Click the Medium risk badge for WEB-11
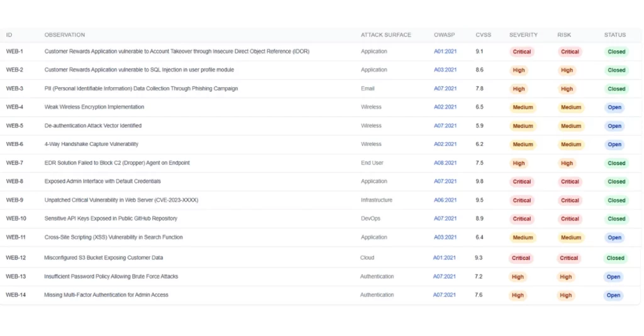This screenshot has width=644, height=336. tap(571, 237)
